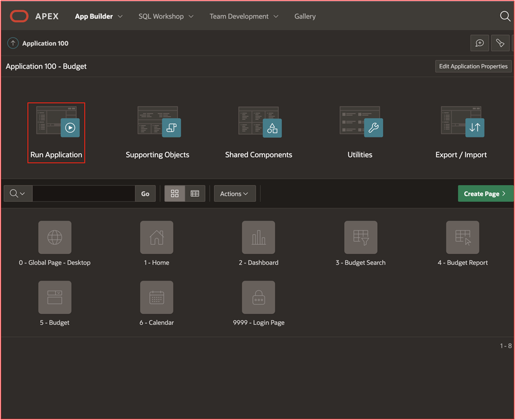The height and width of the screenshot is (420, 515).
Task: Click the "0 - Global Page - Desktop" label
Action: (x=54, y=262)
